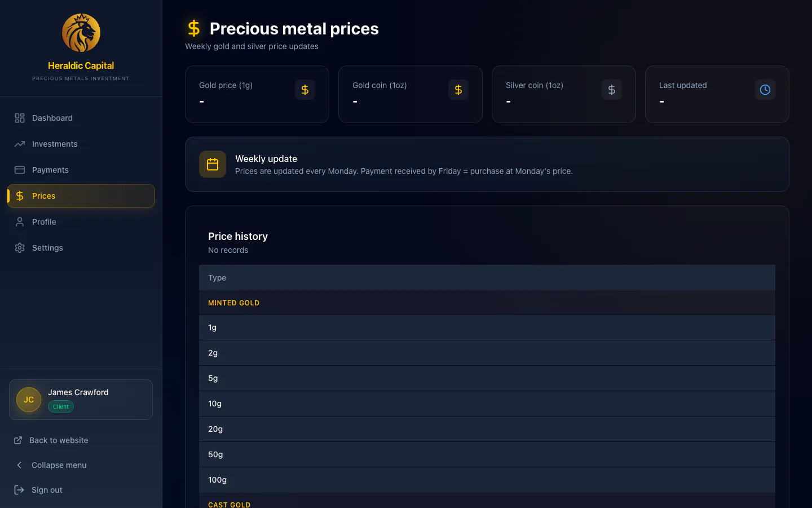Image resolution: width=812 pixels, height=508 pixels.
Task: Click the Investments trend icon
Action: tap(19, 144)
